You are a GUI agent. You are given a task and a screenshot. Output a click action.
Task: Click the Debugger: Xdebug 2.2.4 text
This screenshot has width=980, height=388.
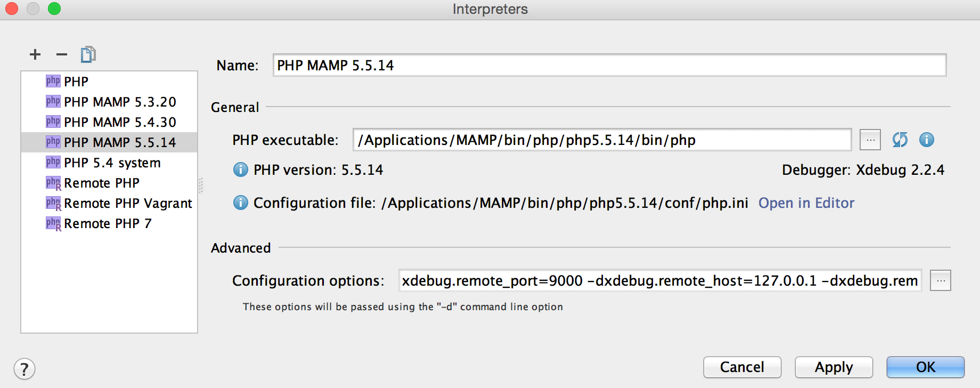pyautogui.click(x=863, y=170)
